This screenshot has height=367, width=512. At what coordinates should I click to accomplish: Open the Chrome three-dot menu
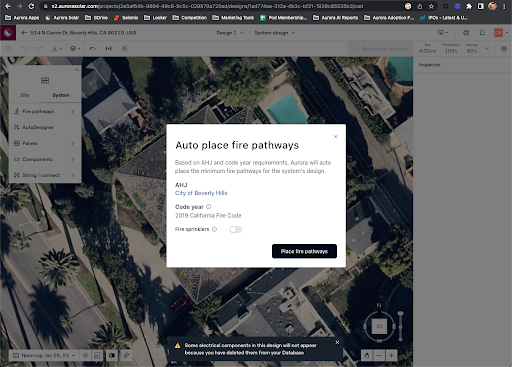(x=504, y=6)
